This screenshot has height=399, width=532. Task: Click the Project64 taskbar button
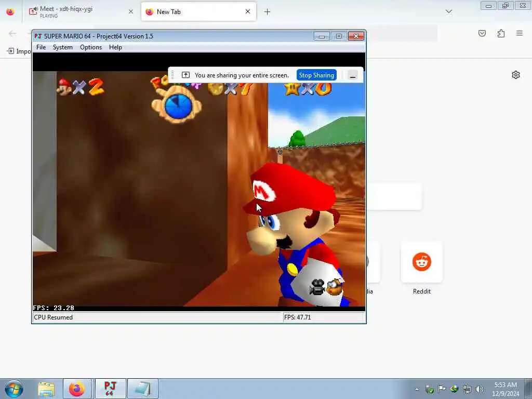click(x=110, y=389)
